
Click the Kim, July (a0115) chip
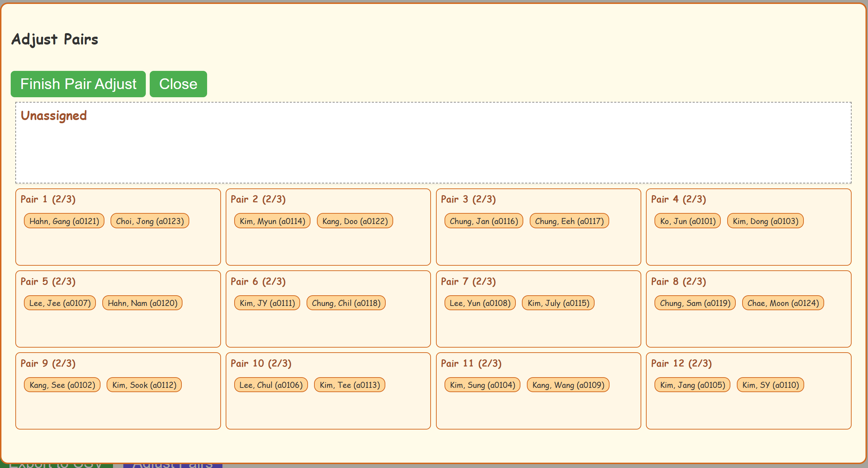558,303
